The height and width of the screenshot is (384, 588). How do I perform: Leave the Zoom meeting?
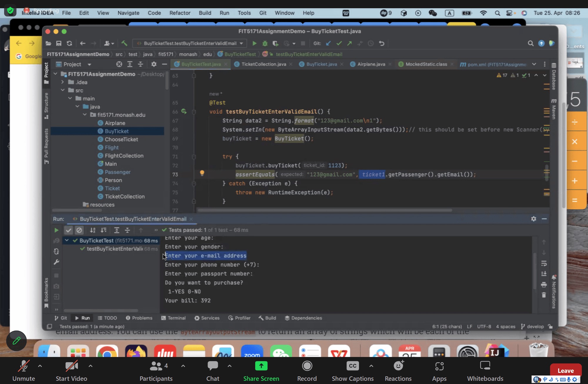pos(566,371)
